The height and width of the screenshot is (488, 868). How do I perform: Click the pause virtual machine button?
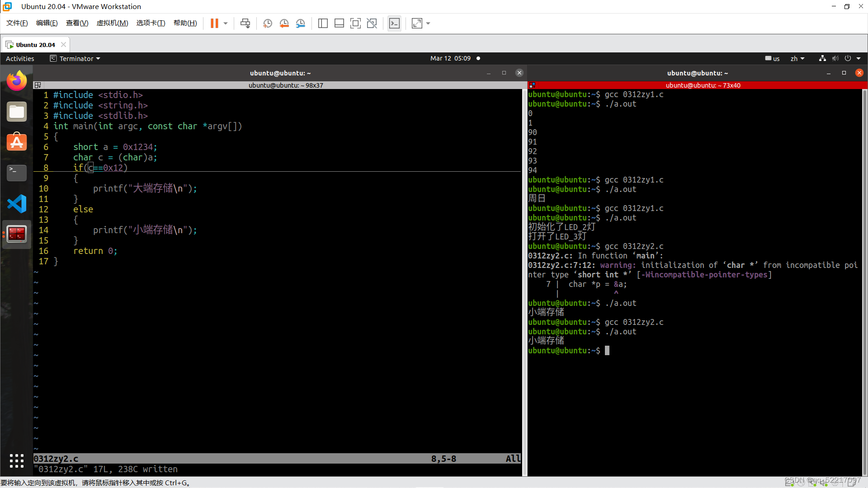[214, 23]
